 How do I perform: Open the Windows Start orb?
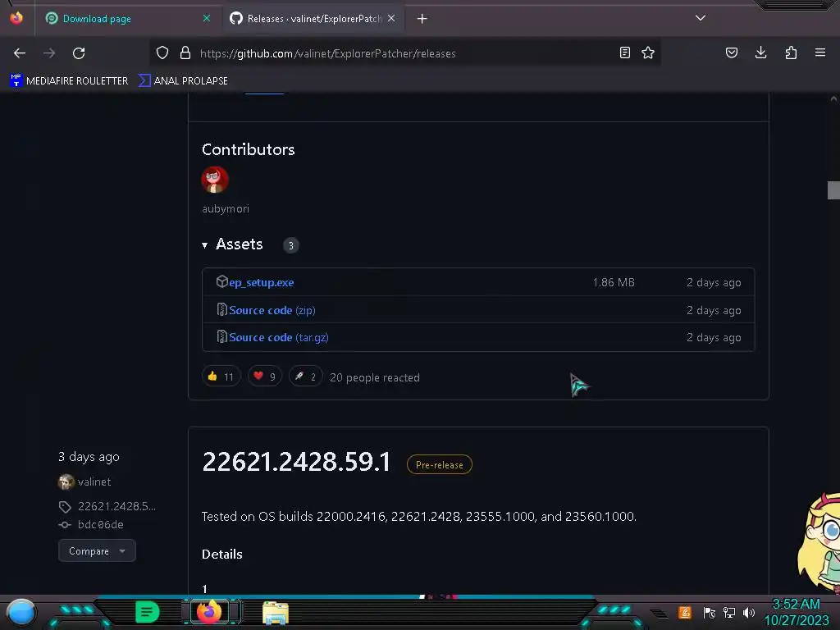coord(21,612)
